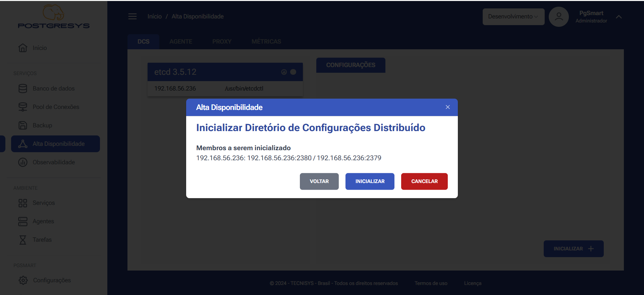644x295 pixels.
Task: Click the Configurações gear icon in sidebar
Action: tap(23, 280)
